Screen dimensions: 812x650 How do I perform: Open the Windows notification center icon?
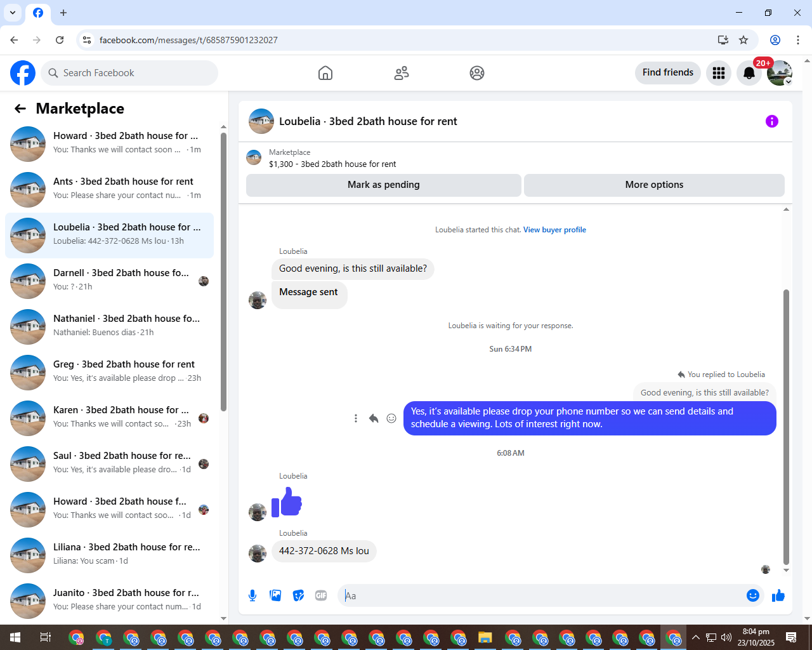pyautogui.click(x=791, y=637)
